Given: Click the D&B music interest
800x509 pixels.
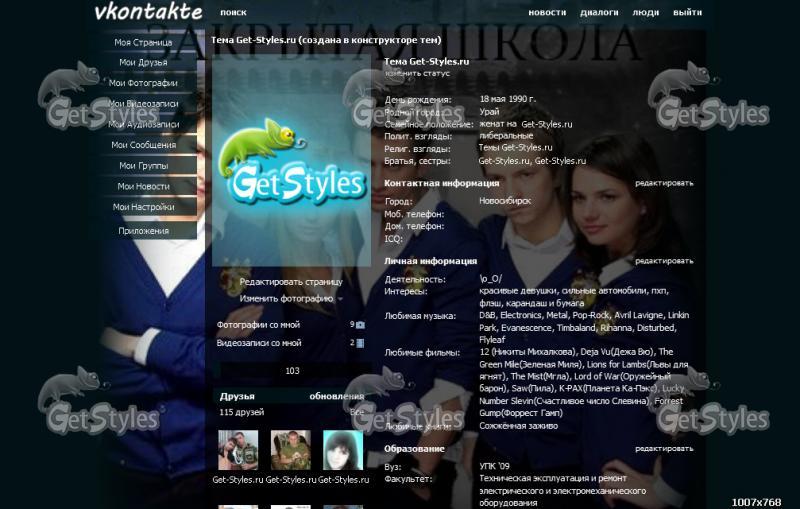Looking at the screenshot, I should [x=487, y=315].
